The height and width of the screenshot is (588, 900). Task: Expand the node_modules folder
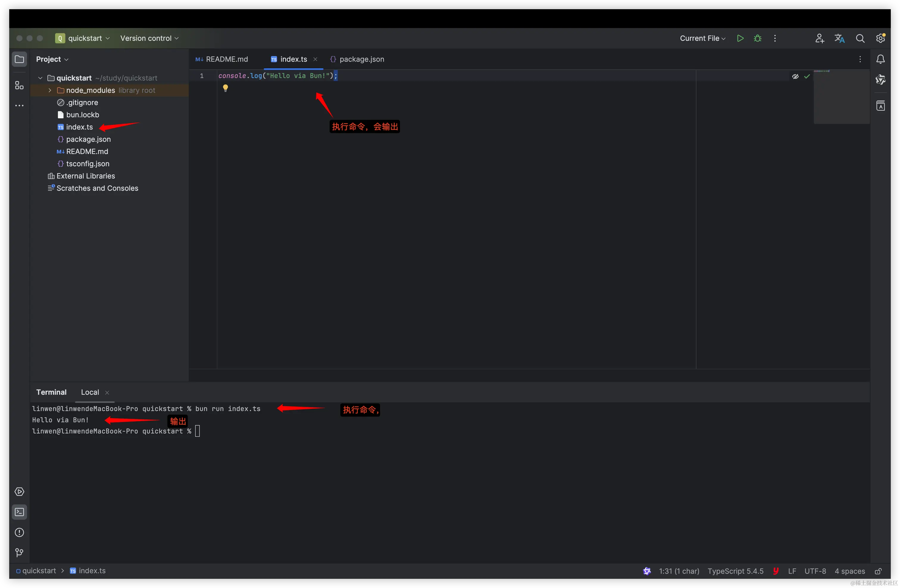click(49, 90)
